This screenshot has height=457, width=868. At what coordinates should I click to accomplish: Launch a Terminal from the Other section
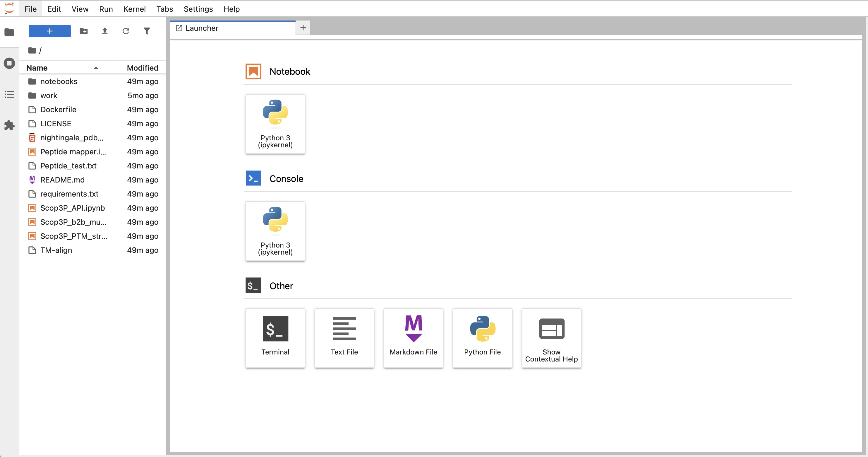pos(275,338)
